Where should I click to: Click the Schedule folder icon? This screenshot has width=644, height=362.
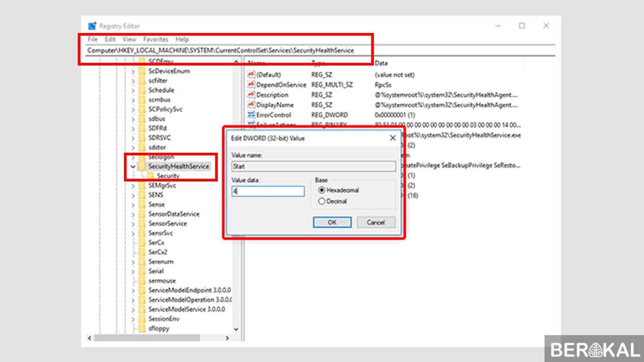[x=142, y=90]
